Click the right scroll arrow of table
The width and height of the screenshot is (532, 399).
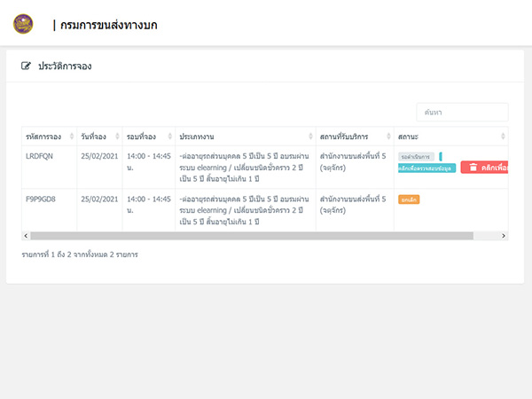click(504, 236)
